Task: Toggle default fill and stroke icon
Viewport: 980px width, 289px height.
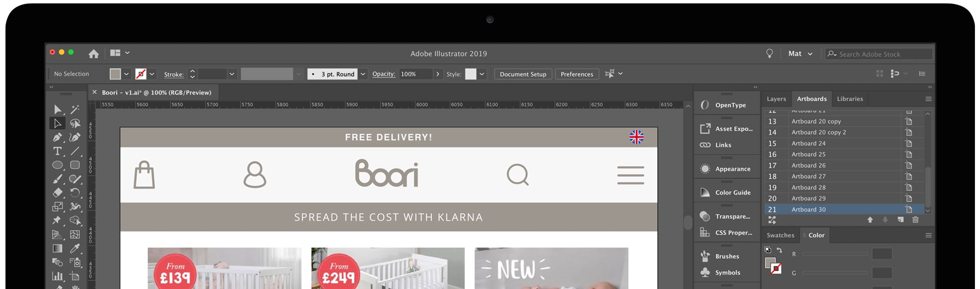Action: tap(768, 250)
